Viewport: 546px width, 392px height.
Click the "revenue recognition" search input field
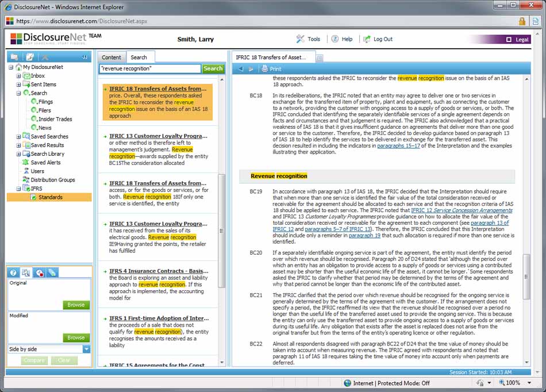click(x=150, y=68)
